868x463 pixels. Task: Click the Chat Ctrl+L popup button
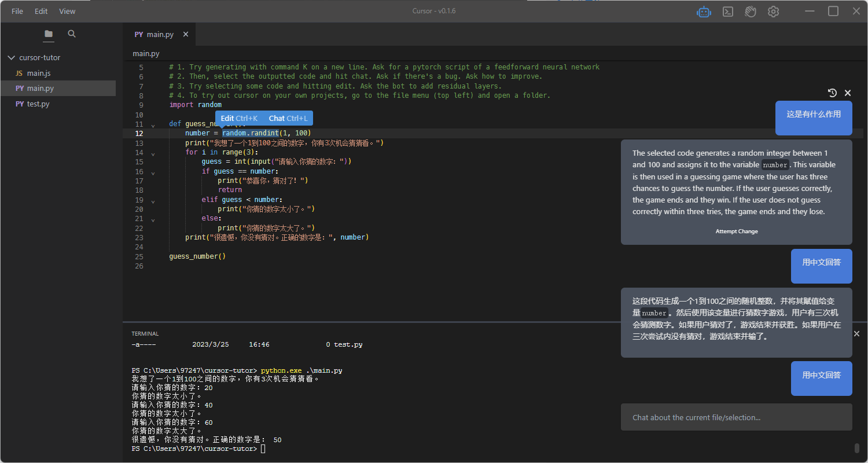coord(288,119)
